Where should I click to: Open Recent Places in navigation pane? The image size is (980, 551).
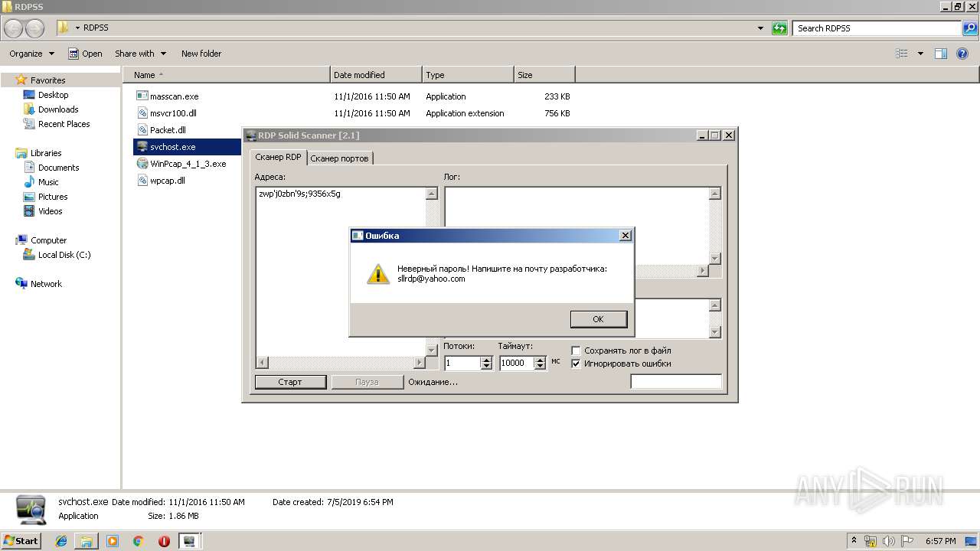click(x=64, y=124)
